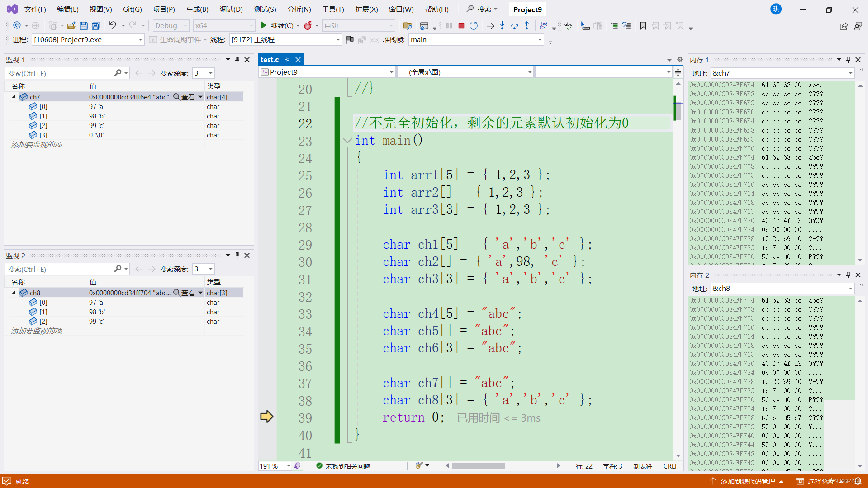Click the Live Share icon
This screenshot has height=488, width=868.
[844, 26]
